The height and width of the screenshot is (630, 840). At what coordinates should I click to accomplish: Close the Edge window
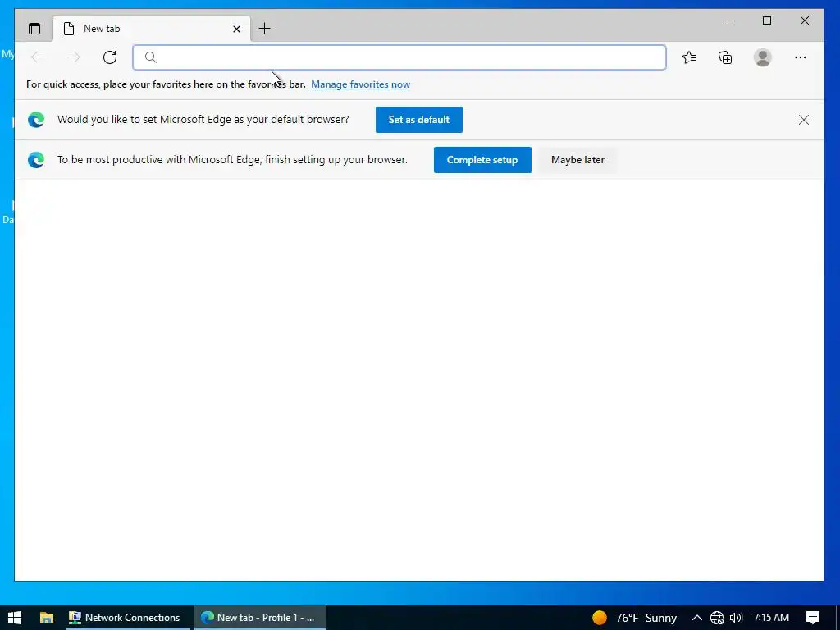(x=805, y=21)
